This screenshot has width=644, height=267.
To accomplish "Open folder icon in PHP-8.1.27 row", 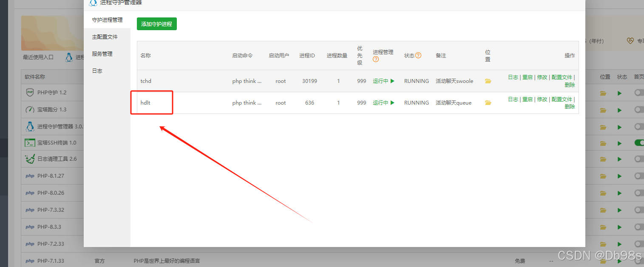I will (603, 176).
